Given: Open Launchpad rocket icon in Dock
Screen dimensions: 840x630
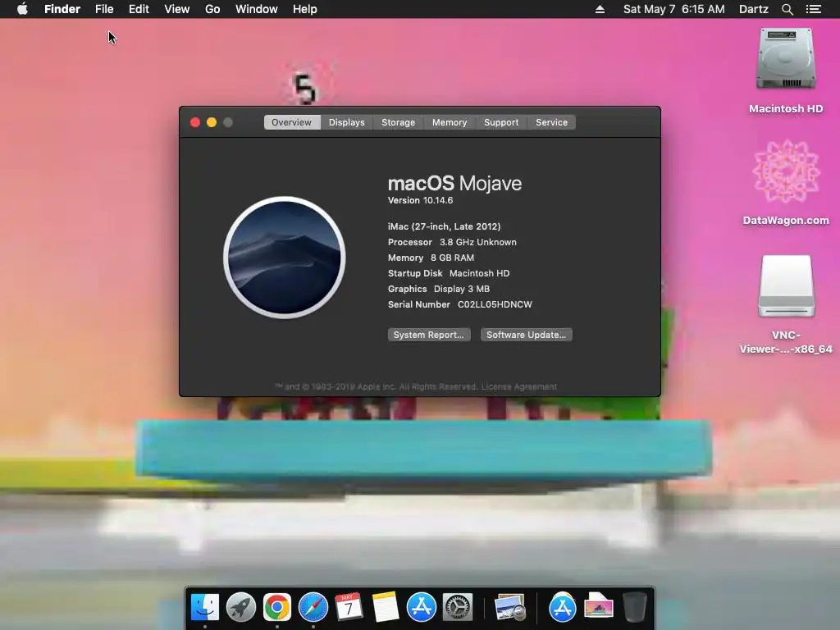Looking at the screenshot, I should coord(241,608).
